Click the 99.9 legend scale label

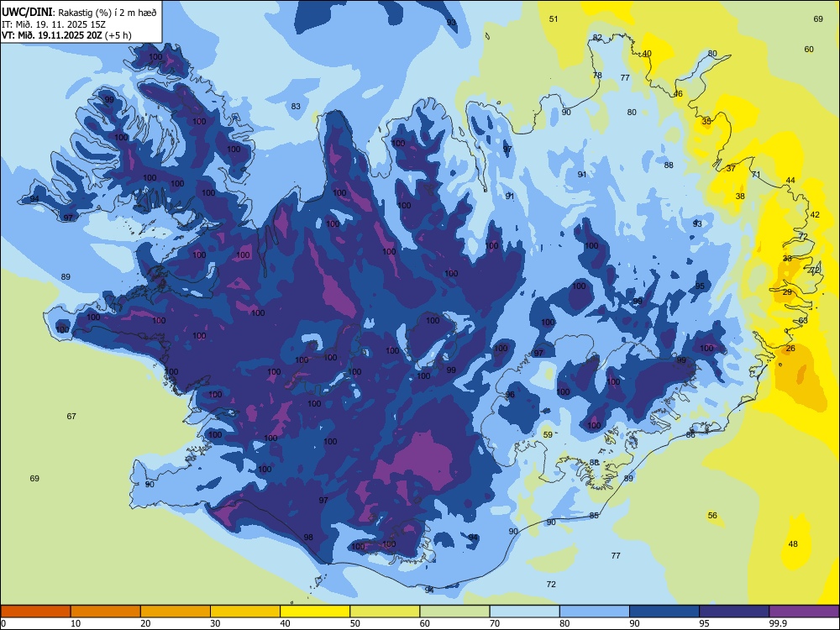pyautogui.click(x=777, y=623)
